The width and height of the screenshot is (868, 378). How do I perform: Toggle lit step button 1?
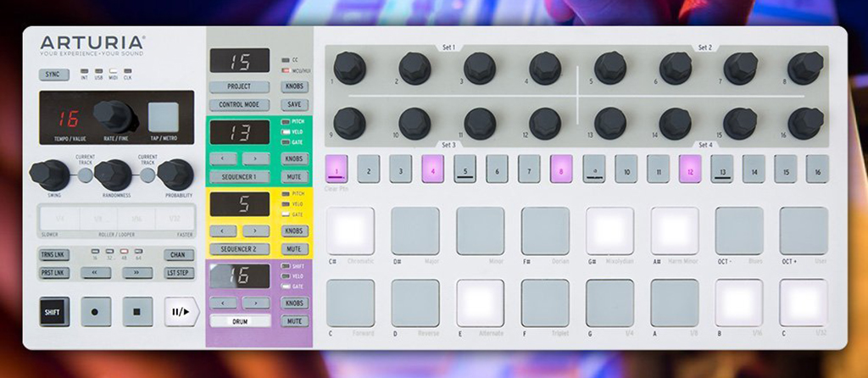pos(337,169)
